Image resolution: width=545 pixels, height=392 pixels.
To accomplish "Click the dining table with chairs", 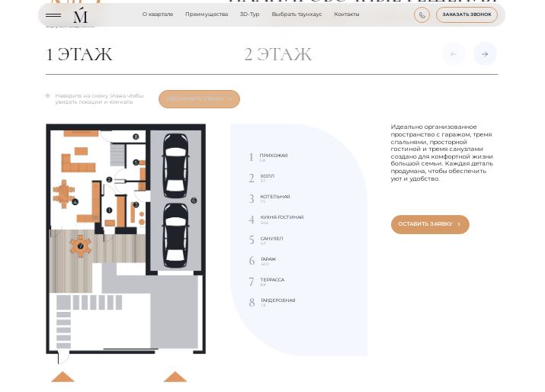I will point(63,194).
